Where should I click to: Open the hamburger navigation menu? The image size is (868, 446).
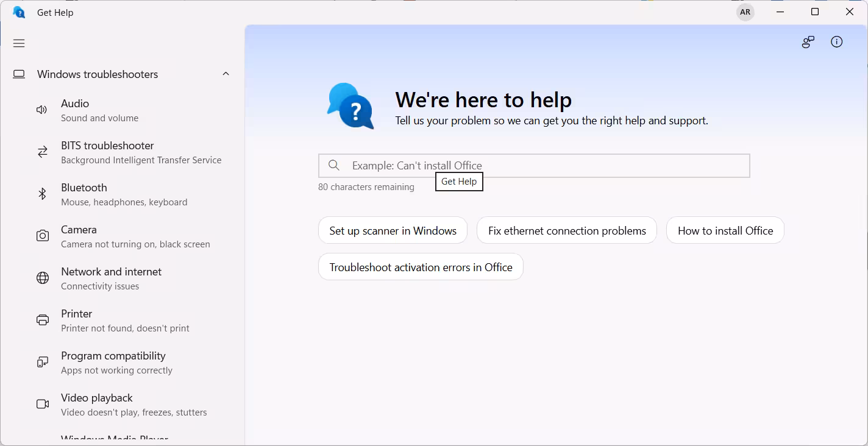point(19,43)
